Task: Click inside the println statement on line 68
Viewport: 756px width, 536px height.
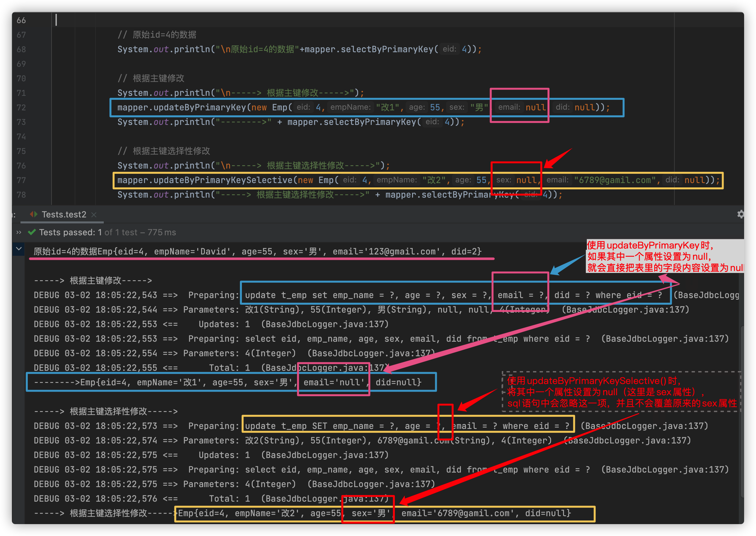Action: [x=231, y=49]
